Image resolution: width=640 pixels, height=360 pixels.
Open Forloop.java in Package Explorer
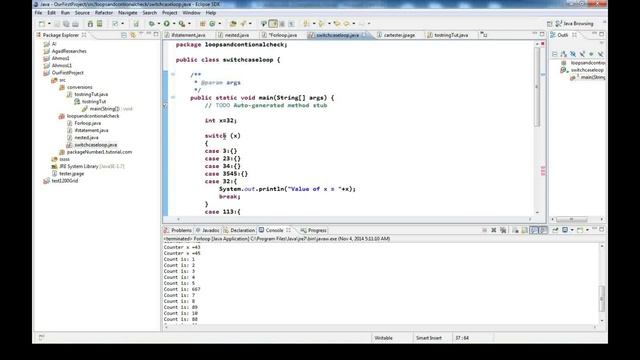tap(87, 123)
